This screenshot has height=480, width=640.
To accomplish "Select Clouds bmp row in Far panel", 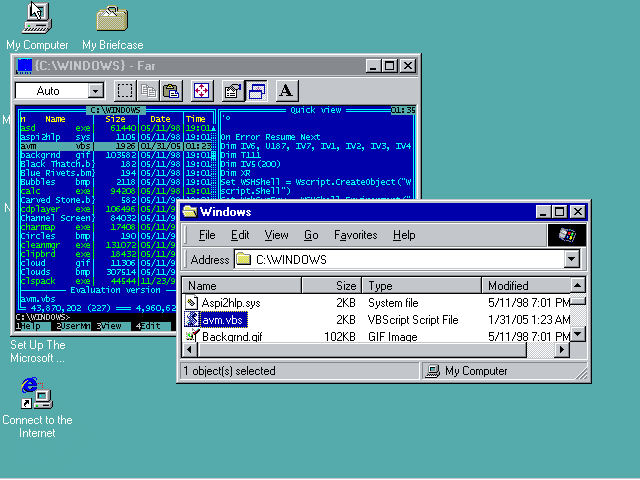I will (98, 271).
